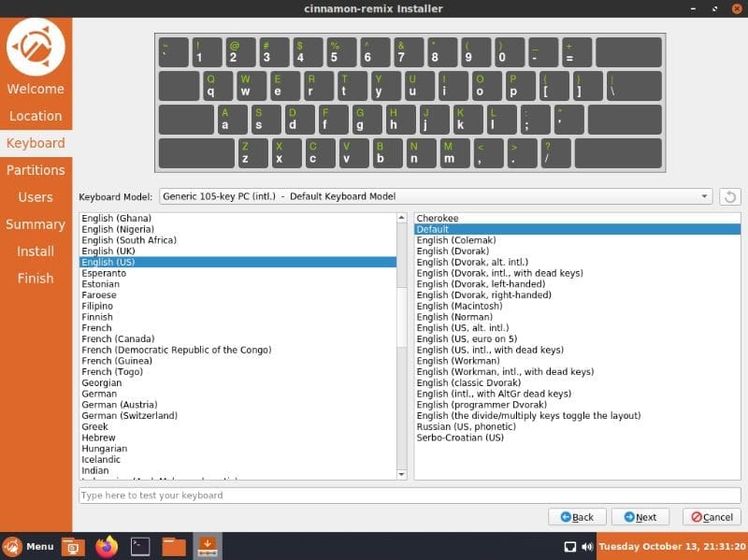
Task: Cancel the installation
Action: 712,517
